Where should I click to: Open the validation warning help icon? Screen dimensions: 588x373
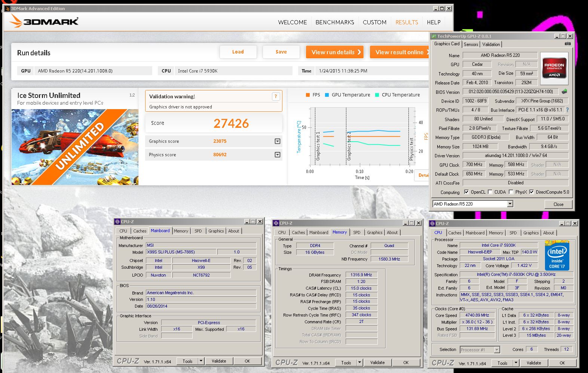pos(276,96)
